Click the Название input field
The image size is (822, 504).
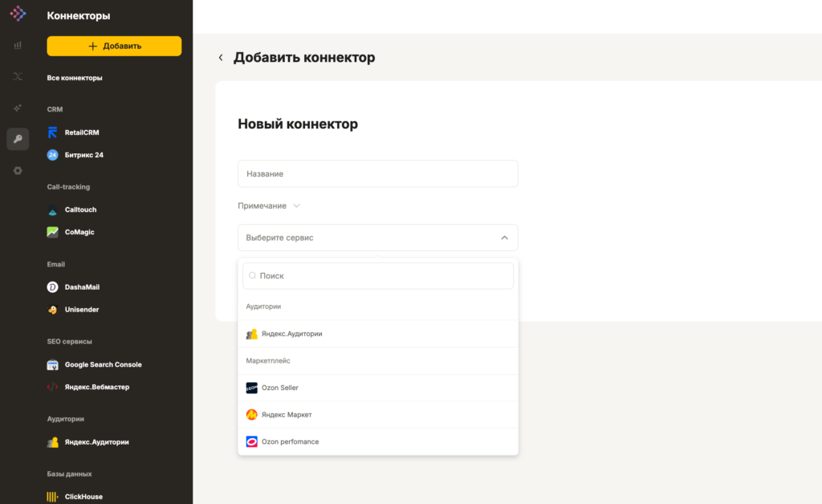tap(377, 173)
